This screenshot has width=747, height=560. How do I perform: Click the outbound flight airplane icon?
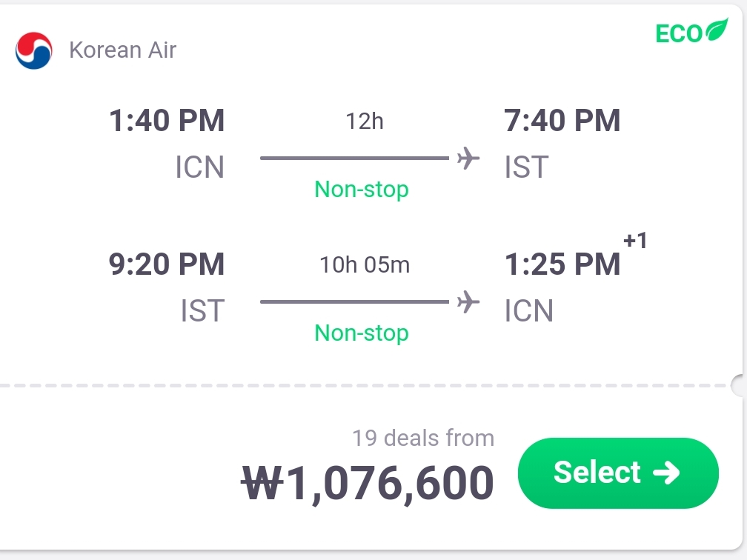coord(468,158)
